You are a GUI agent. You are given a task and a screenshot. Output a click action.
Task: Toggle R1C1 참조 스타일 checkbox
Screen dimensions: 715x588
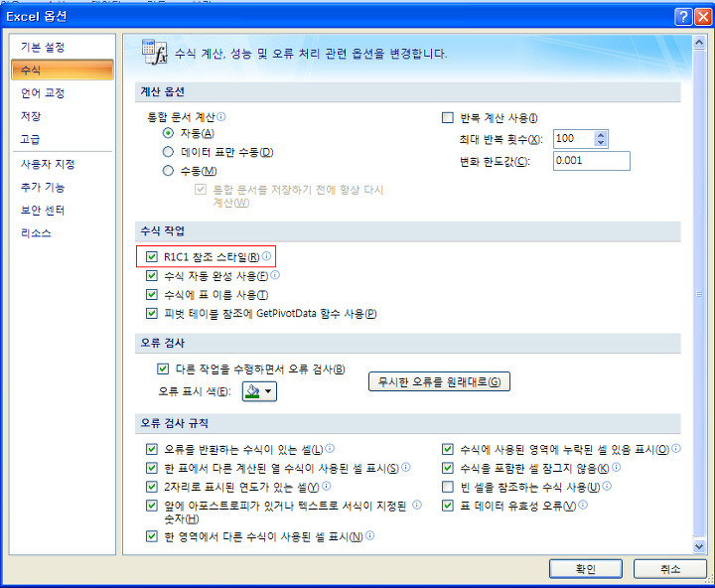[x=152, y=257]
